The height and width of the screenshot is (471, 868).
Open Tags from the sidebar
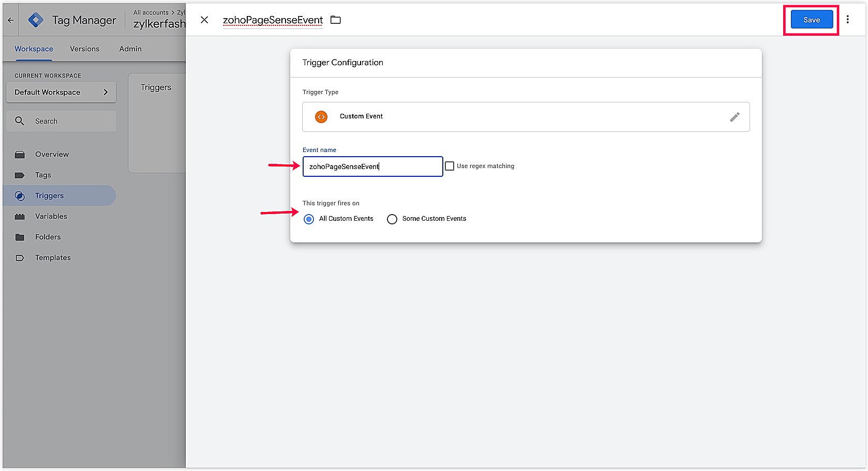tap(43, 175)
